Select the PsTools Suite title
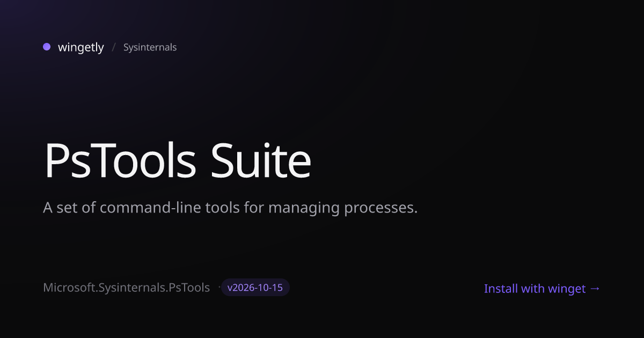644x338 pixels. tap(178, 160)
